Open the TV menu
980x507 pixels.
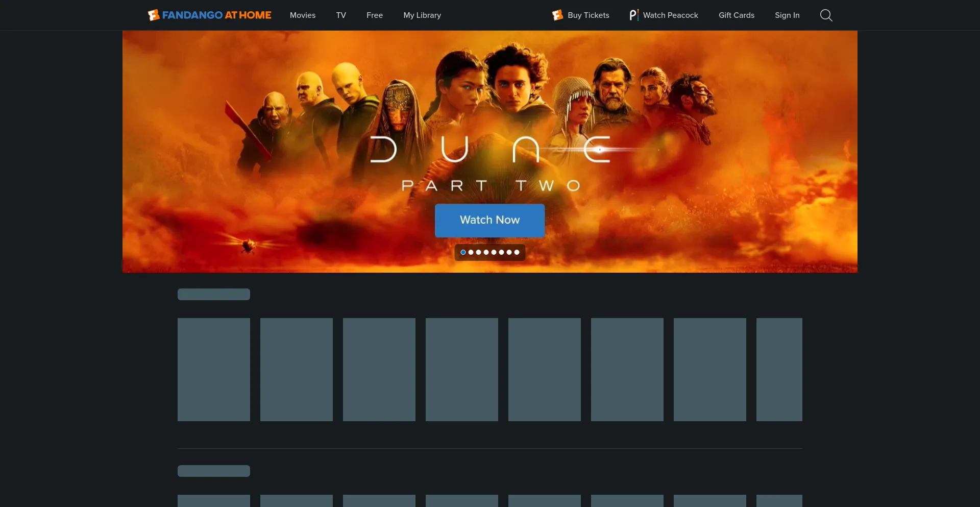341,15
